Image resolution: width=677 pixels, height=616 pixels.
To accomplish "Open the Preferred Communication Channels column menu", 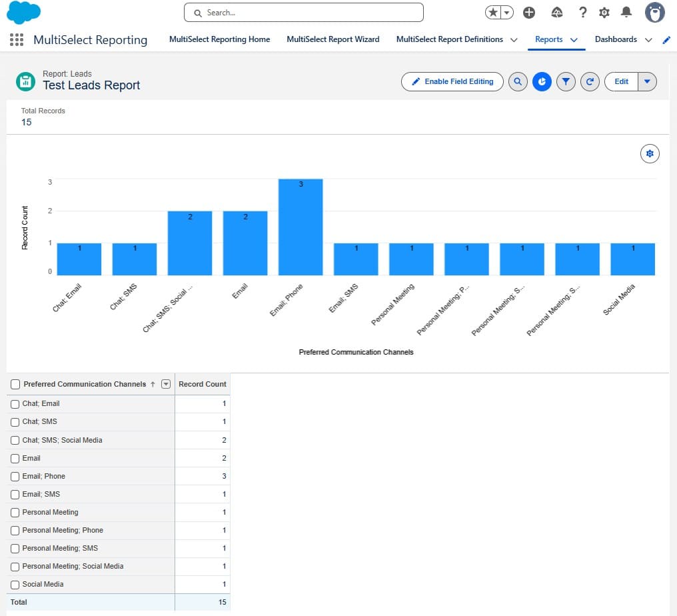I will 166,384.
